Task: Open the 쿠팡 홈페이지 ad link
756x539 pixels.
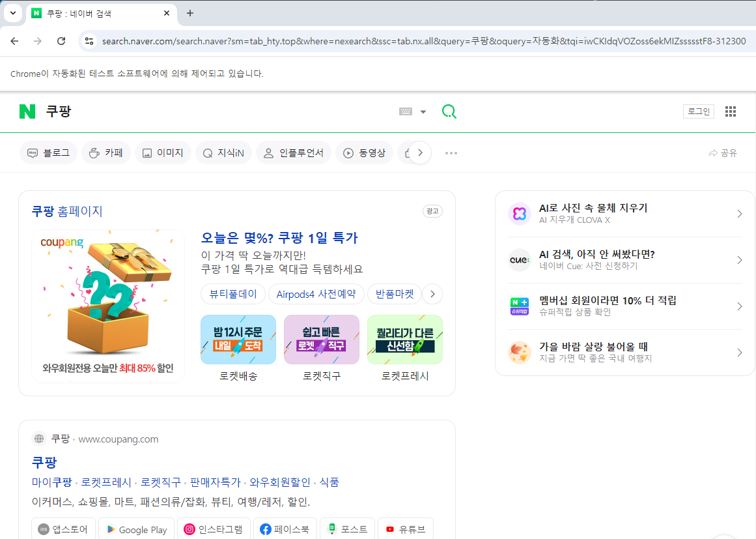Action: (67, 211)
